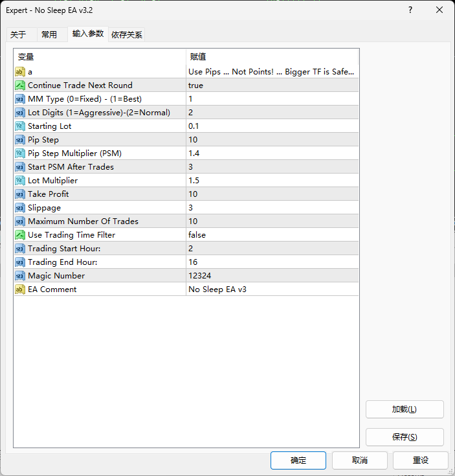Switch to the 依存关系 tab
The height and width of the screenshot is (476, 455).
pos(127,35)
